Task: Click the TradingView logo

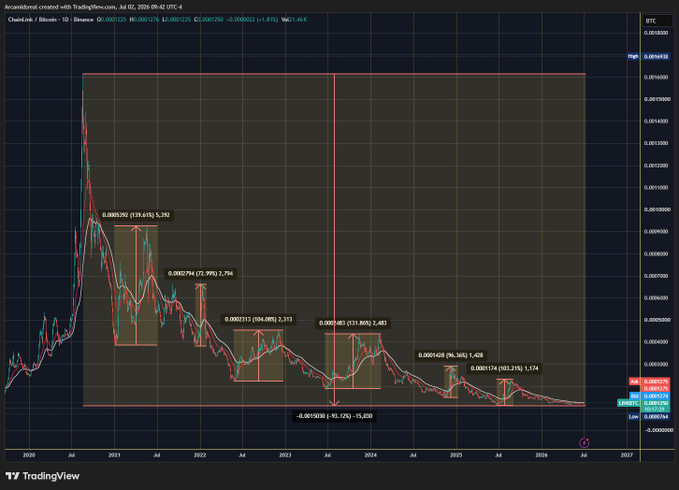Action: click(42, 476)
